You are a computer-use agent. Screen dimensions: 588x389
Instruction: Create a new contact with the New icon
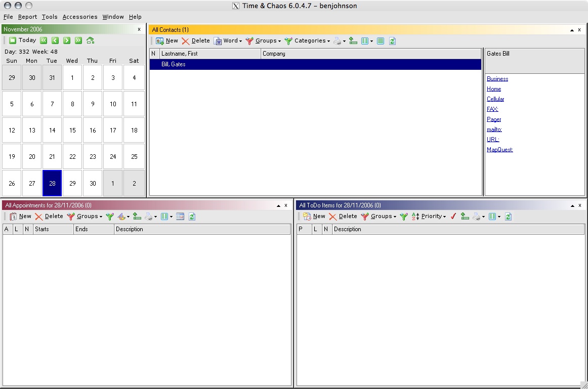(166, 41)
